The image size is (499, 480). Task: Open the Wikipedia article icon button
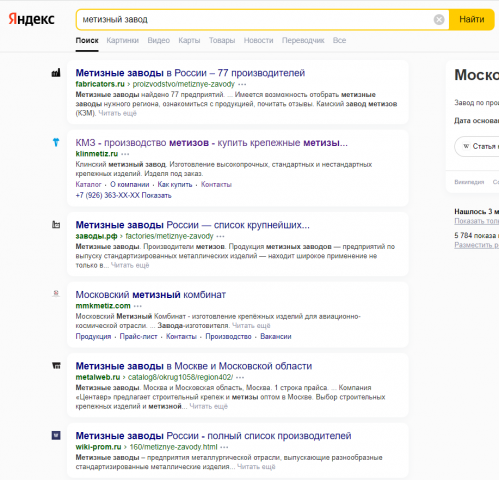(x=477, y=146)
